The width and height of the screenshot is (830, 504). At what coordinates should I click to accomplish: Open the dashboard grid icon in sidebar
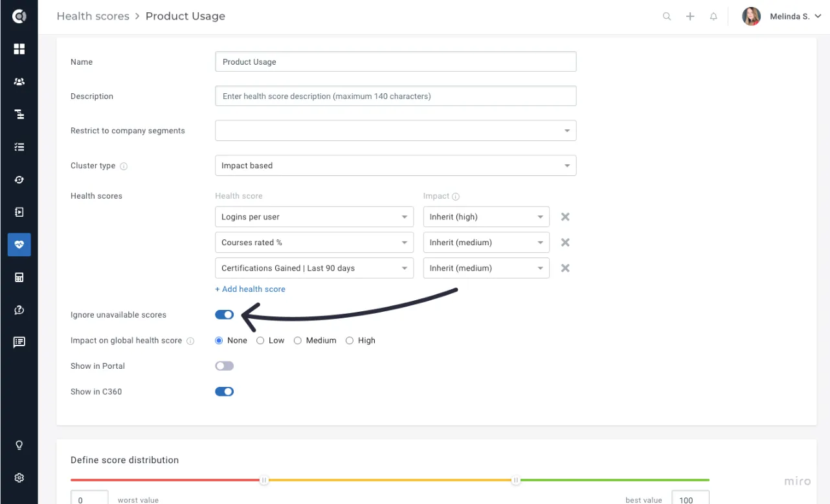click(19, 49)
